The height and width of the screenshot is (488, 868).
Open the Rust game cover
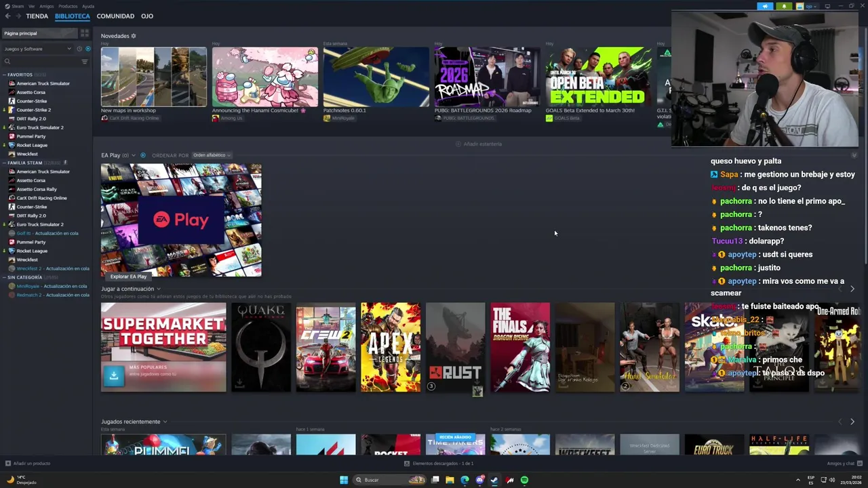pyautogui.click(x=456, y=347)
